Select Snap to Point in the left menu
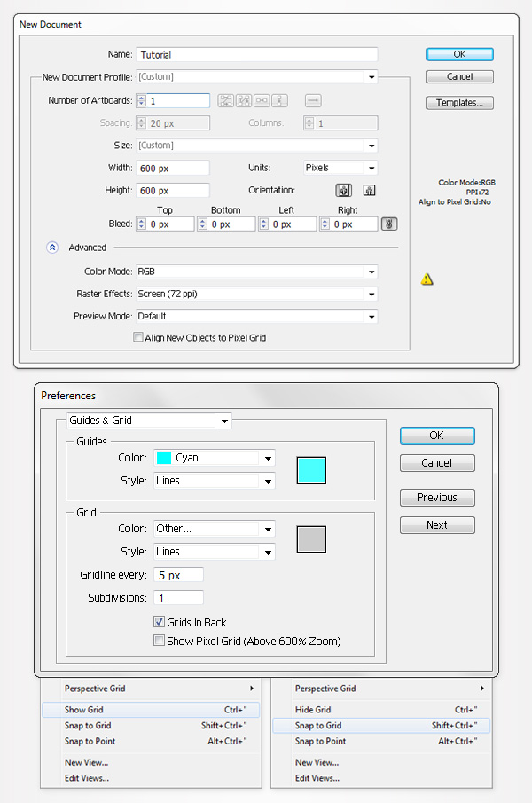Image resolution: width=532 pixels, height=803 pixels. [x=90, y=741]
